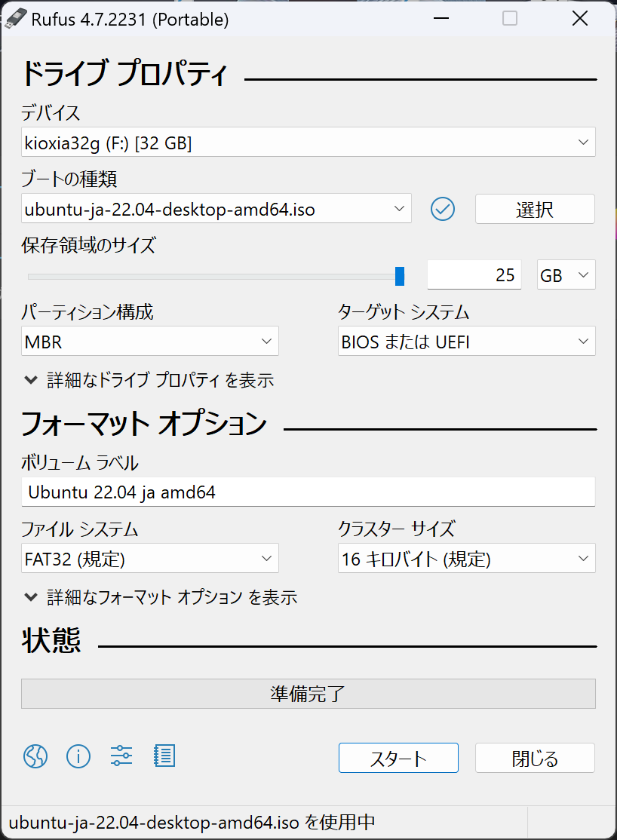Open the GB persistence unit dropdown
The width and height of the screenshot is (617, 840).
566,275
